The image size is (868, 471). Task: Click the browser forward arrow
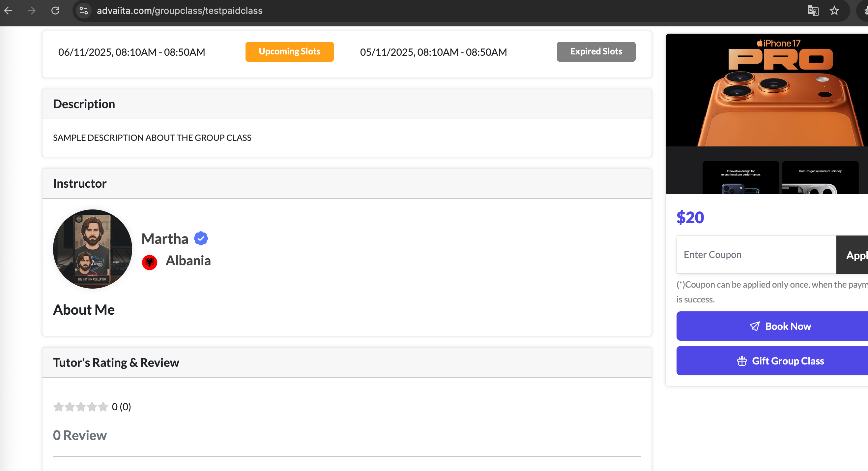(x=31, y=11)
